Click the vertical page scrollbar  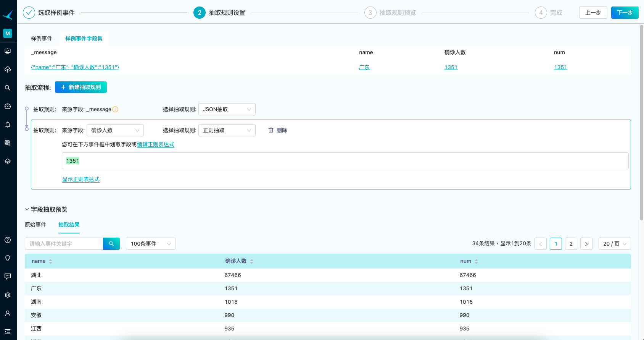(642, 122)
